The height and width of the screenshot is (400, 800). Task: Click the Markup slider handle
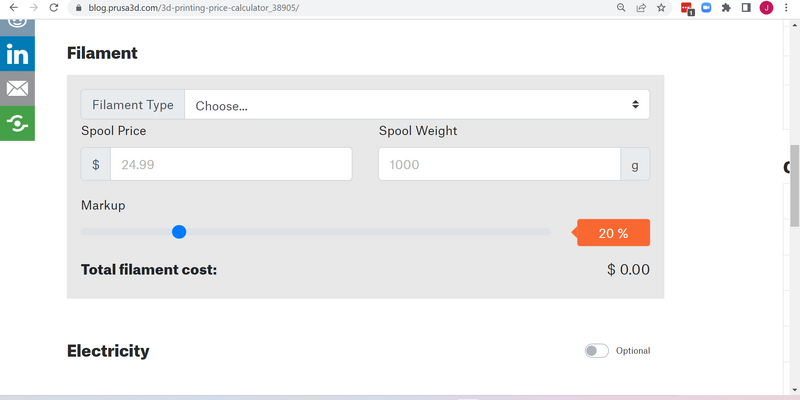tap(179, 232)
